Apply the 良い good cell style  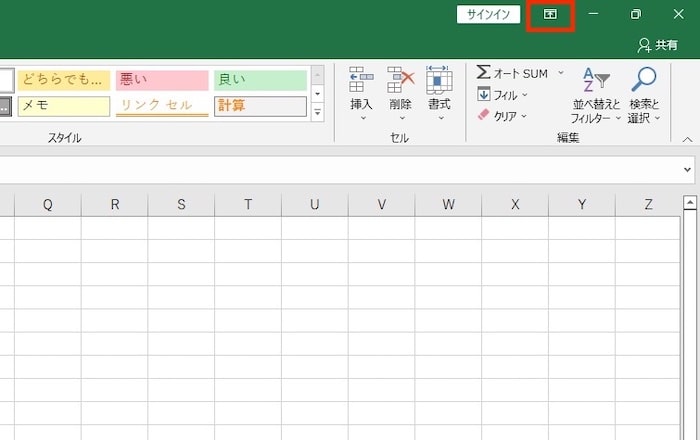(260, 80)
